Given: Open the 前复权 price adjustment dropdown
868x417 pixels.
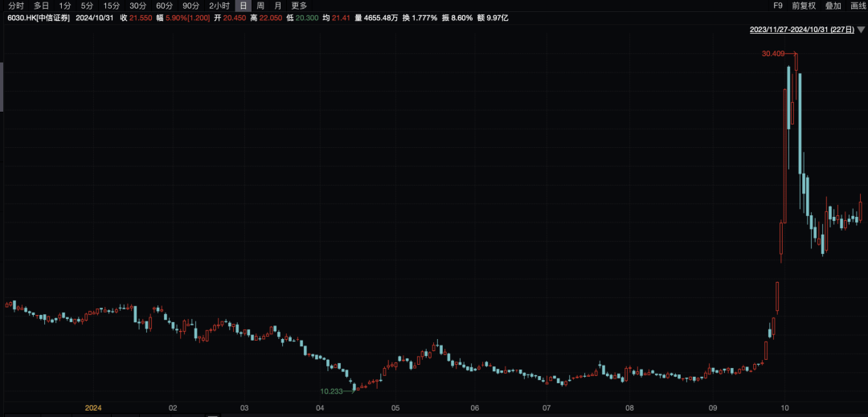Looking at the screenshot, I should (804, 6).
